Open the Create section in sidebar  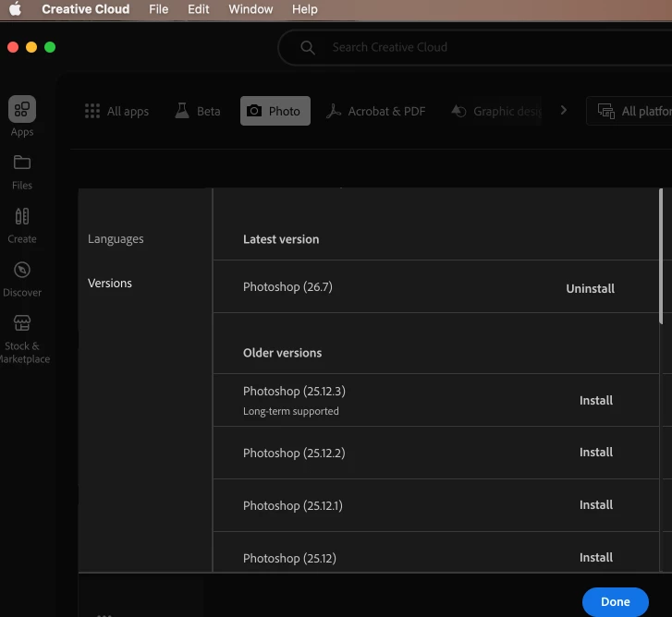tap(22, 226)
